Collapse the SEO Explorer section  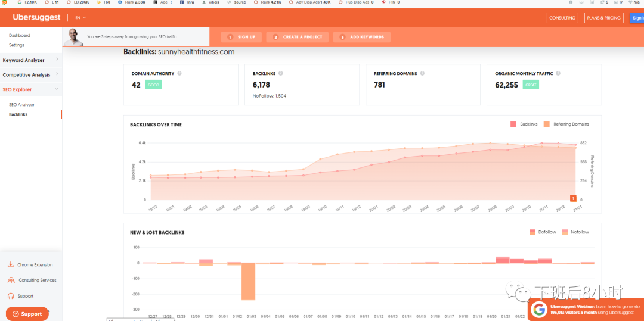57,89
